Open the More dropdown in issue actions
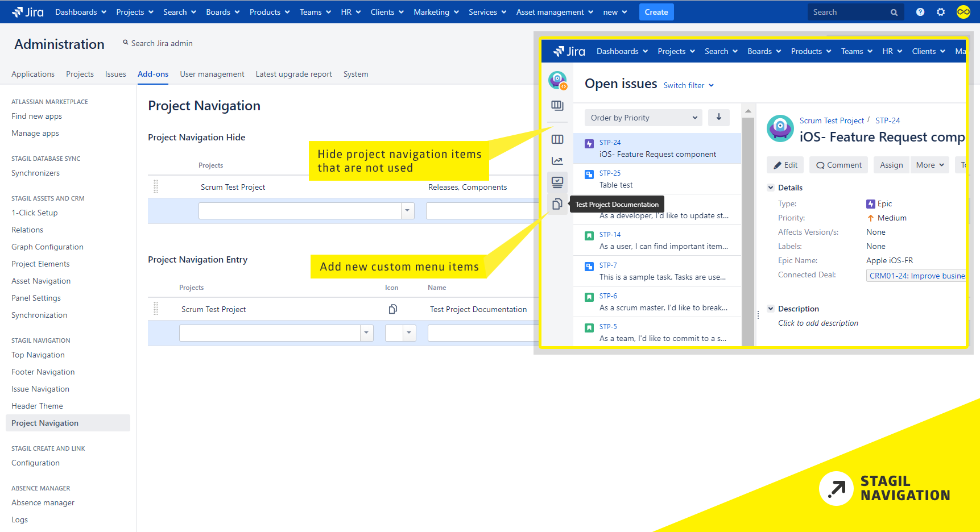Screen dimensions: 980x532 pyautogui.click(x=930, y=165)
